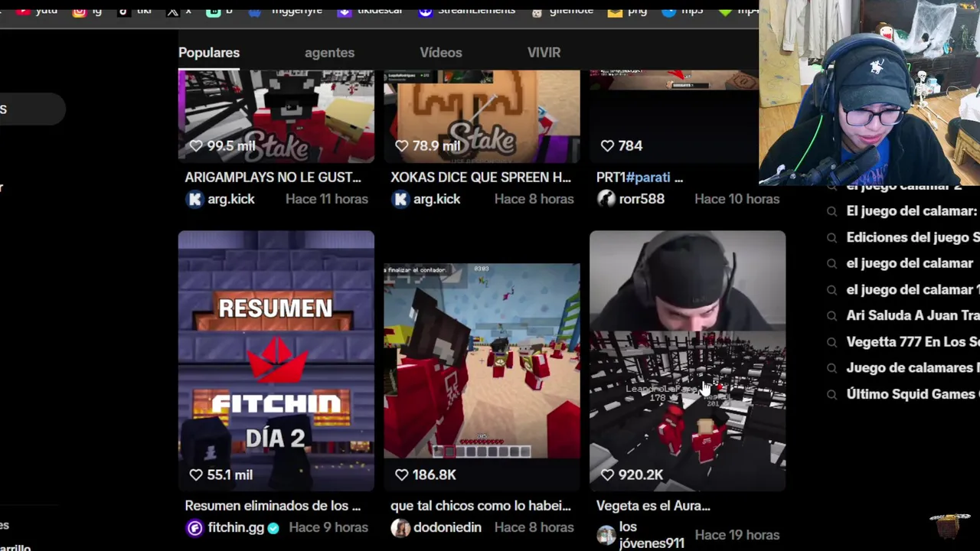The height and width of the screenshot is (551, 980).
Task: Play the ARIGAMPLAYS NO LE GUST... video thumbnail
Action: click(276, 116)
